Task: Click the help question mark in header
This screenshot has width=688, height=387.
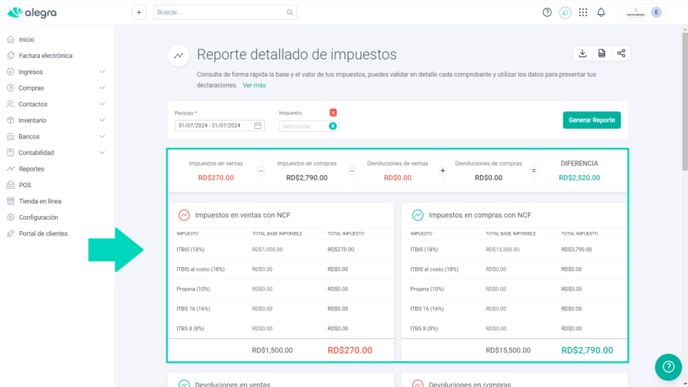Action: tap(547, 12)
